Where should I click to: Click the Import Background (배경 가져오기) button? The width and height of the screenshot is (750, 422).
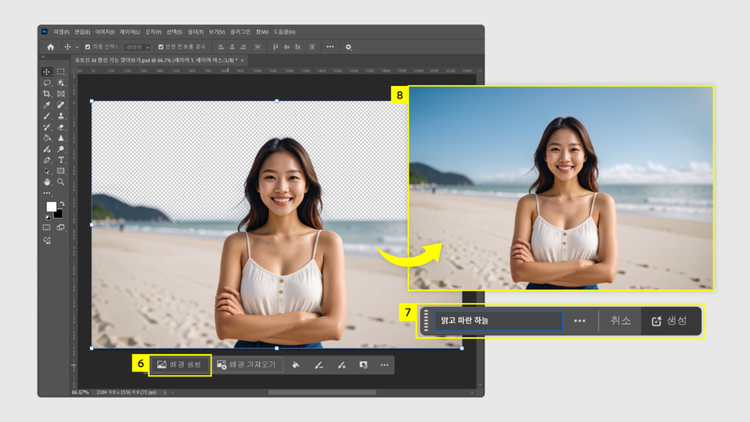pyautogui.click(x=247, y=365)
